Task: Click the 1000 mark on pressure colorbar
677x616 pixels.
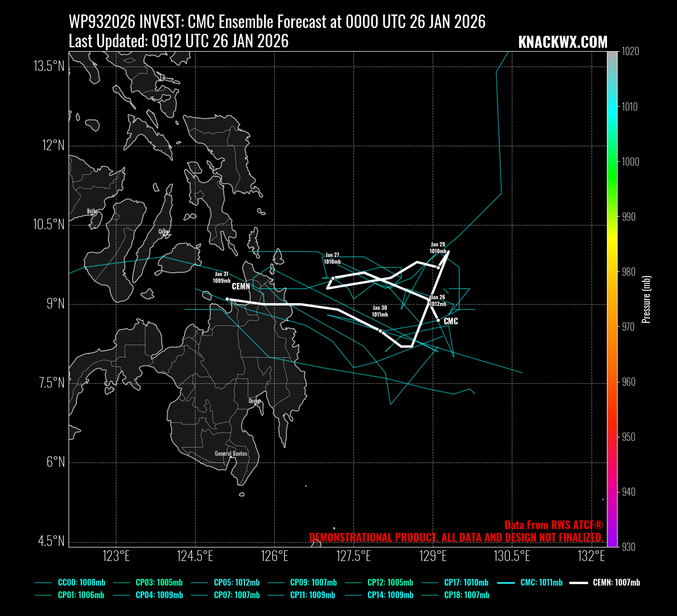Action: tap(630, 162)
